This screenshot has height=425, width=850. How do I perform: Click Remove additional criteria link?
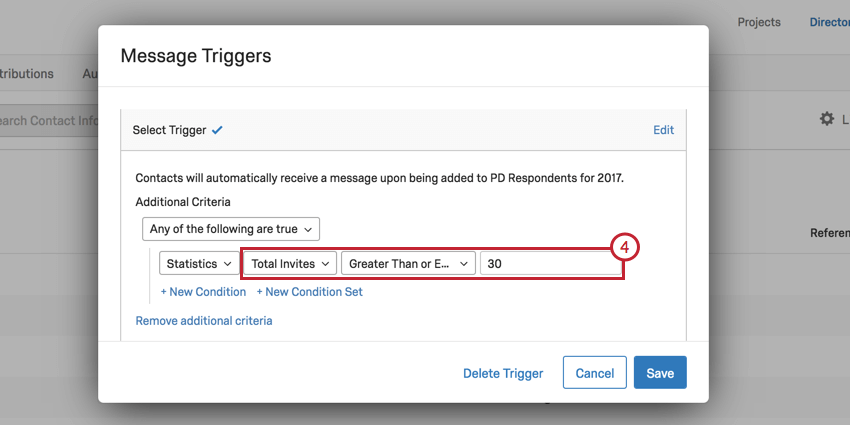click(204, 321)
